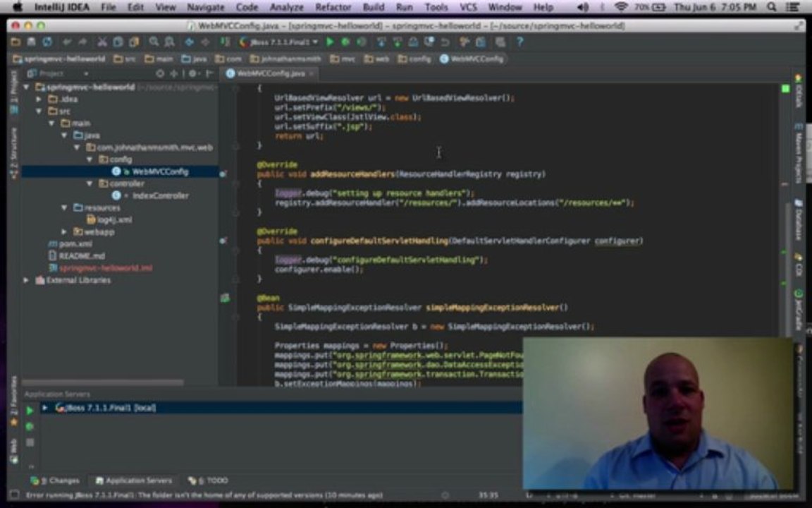
Task: Run with coverage toolbar icon
Action: pyautogui.click(x=362, y=42)
